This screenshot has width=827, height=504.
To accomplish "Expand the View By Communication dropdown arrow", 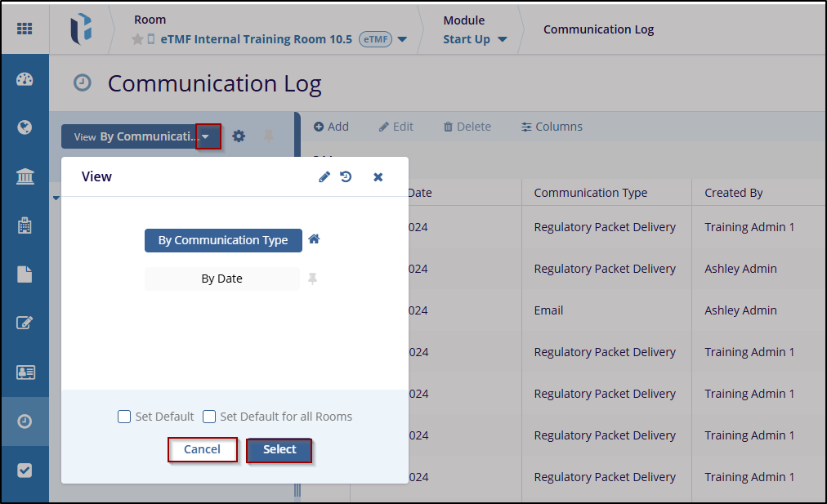I will [x=208, y=136].
